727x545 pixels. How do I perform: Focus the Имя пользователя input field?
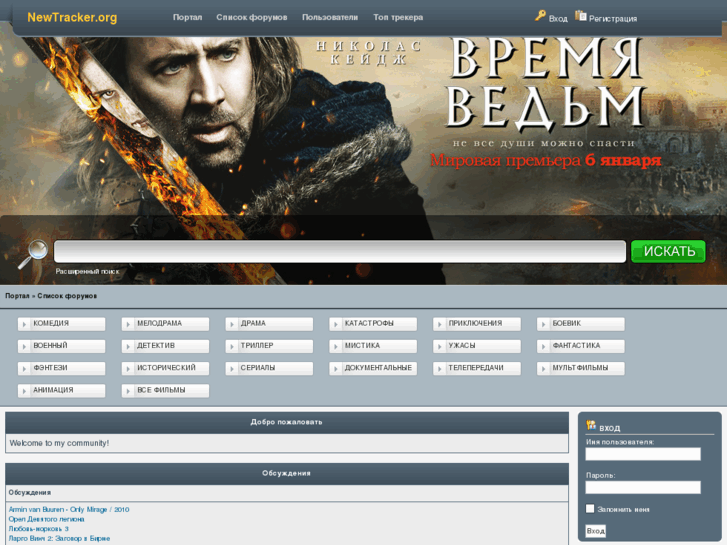[x=643, y=454]
